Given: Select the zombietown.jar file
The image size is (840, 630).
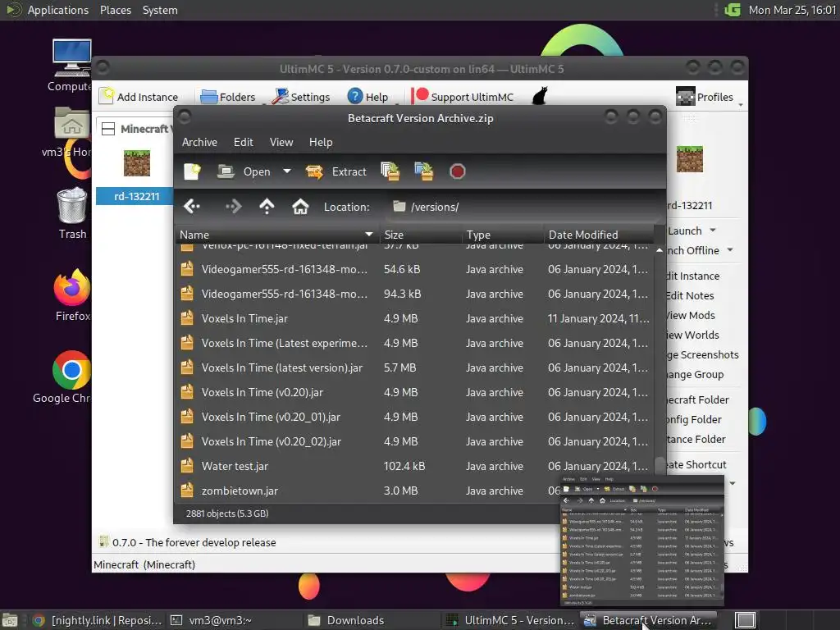Looking at the screenshot, I should (x=368, y=491).
